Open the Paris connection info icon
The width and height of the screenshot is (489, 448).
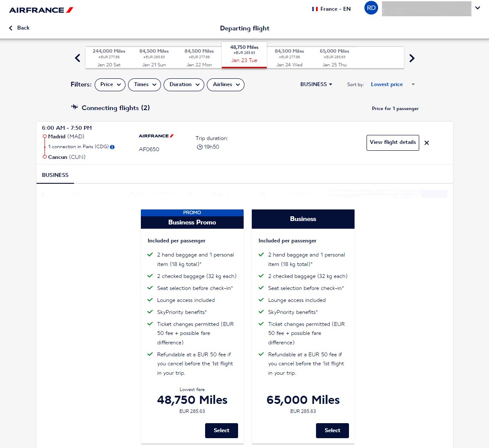tap(112, 147)
